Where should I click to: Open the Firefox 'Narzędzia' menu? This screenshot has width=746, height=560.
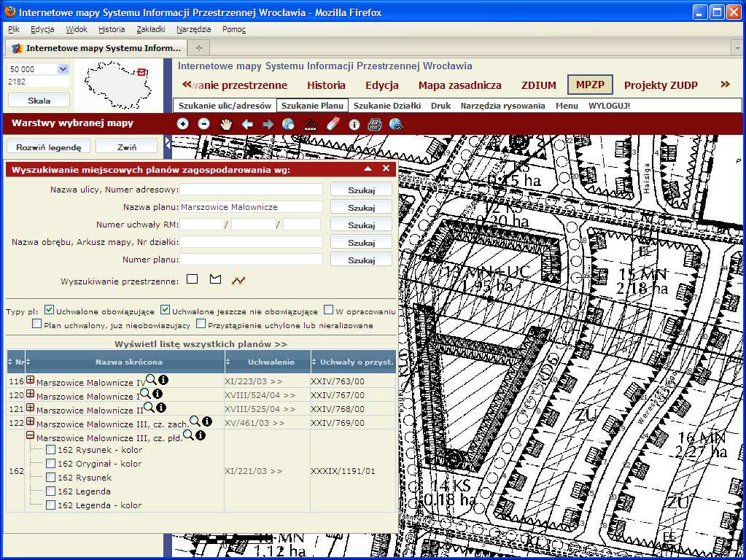(194, 29)
